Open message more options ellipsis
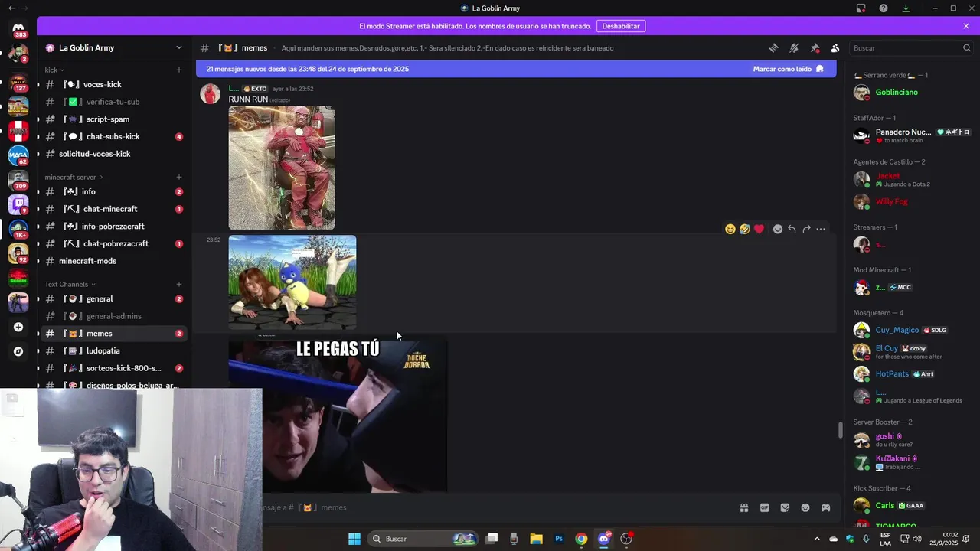980x551 pixels. [x=821, y=229]
